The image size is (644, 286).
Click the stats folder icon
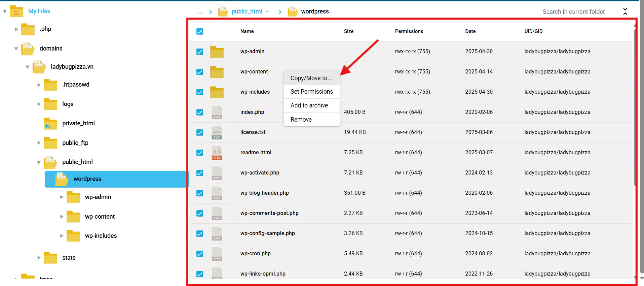coord(50,258)
